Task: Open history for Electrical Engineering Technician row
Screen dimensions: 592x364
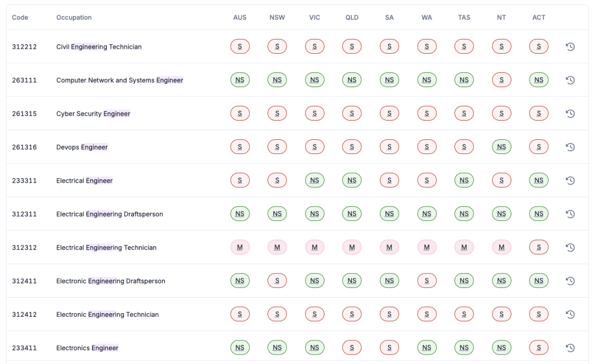Action: [570, 247]
